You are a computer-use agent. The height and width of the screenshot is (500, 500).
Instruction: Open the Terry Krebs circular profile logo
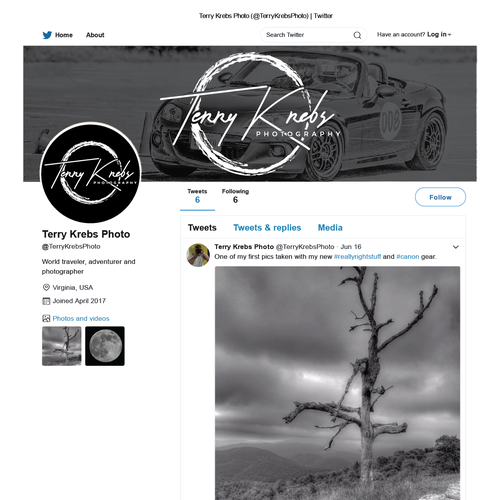tap(91, 173)
